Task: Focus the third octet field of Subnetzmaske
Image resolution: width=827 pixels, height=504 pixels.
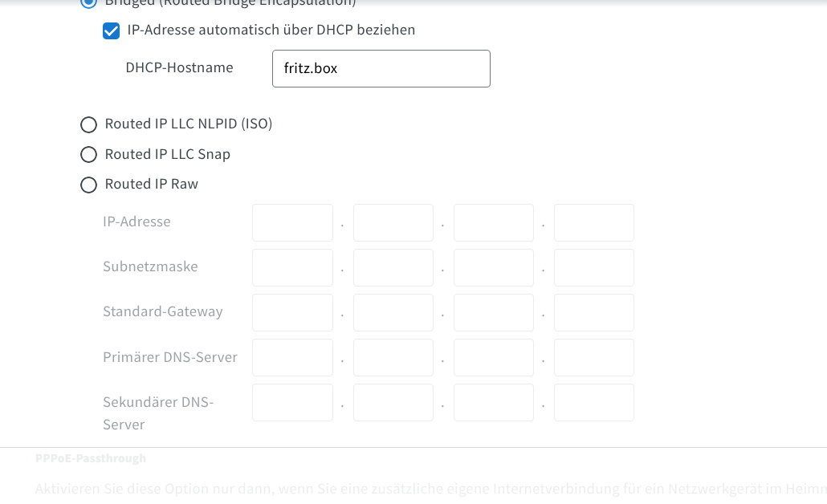Action: coord(494,267)
